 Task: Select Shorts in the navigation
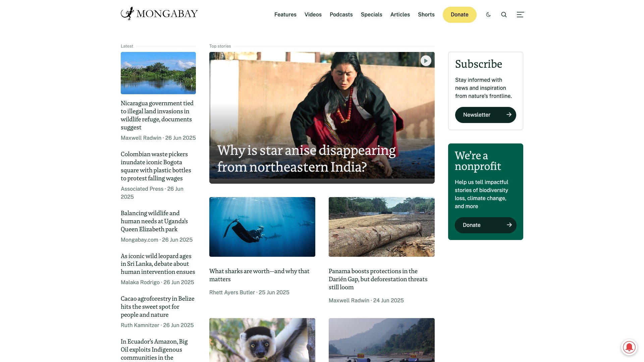pyautogui.click(x=426, y=14)
